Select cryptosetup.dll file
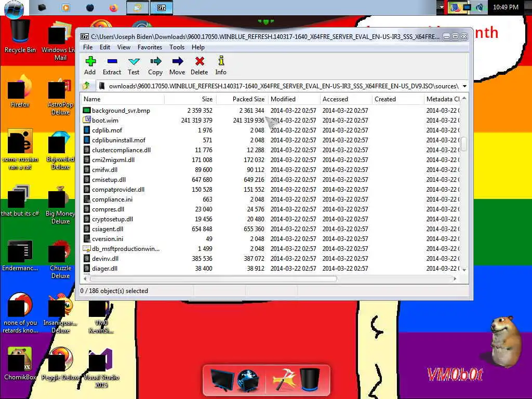This screenshot has width=532, height=399. (x=112, y=219)
